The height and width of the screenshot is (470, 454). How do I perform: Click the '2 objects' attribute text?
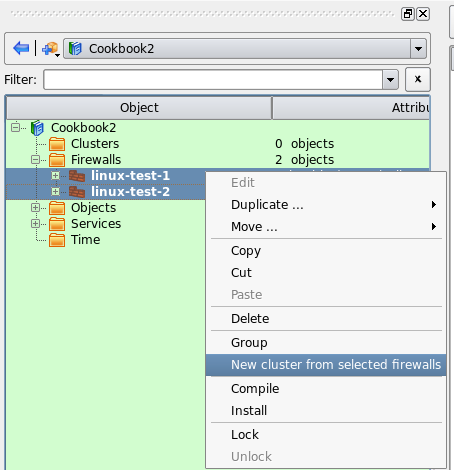pyautogui.click(x=305, y=160)
